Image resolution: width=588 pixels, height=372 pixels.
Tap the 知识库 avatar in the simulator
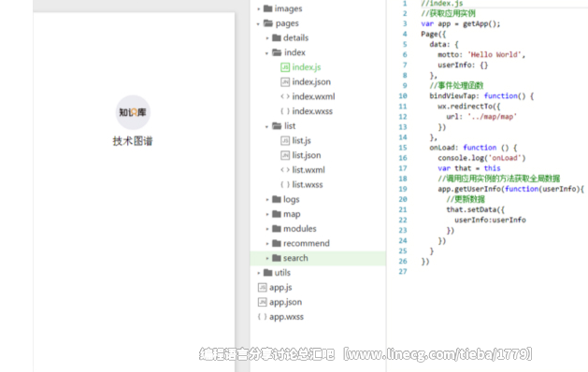point(133,112)
